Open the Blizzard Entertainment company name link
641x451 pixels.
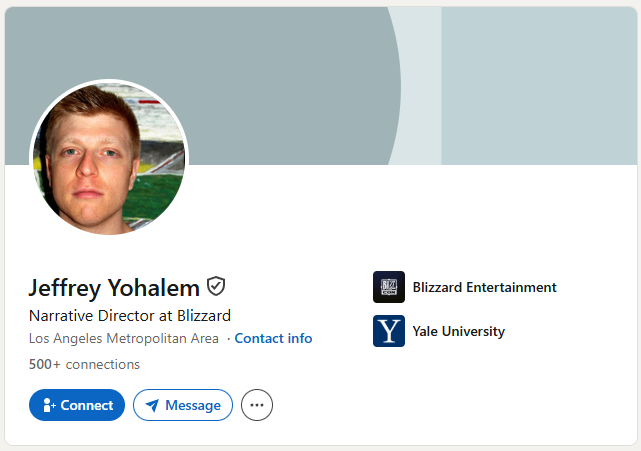point(484,287)
